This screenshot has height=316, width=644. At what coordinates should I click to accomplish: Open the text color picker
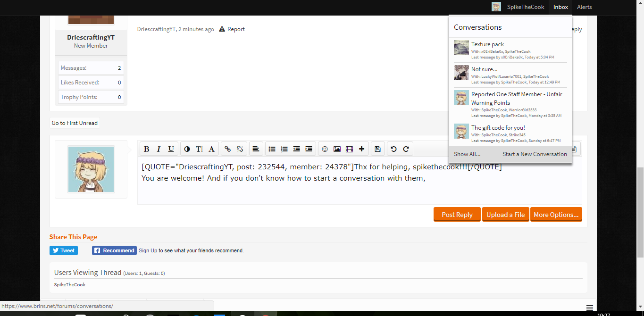click(x=187, y=149)
